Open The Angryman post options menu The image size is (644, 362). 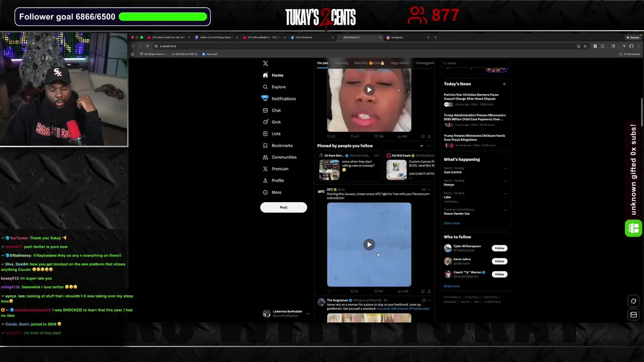429,300
